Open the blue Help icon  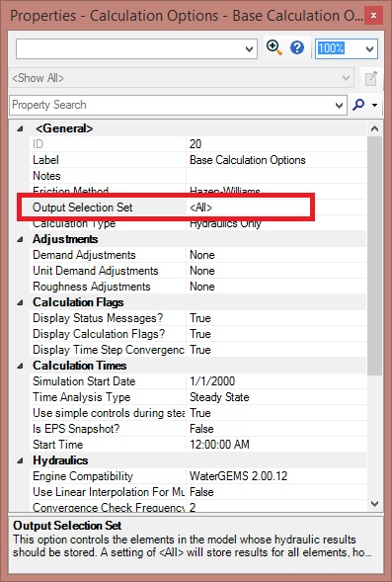pos(297,47)
